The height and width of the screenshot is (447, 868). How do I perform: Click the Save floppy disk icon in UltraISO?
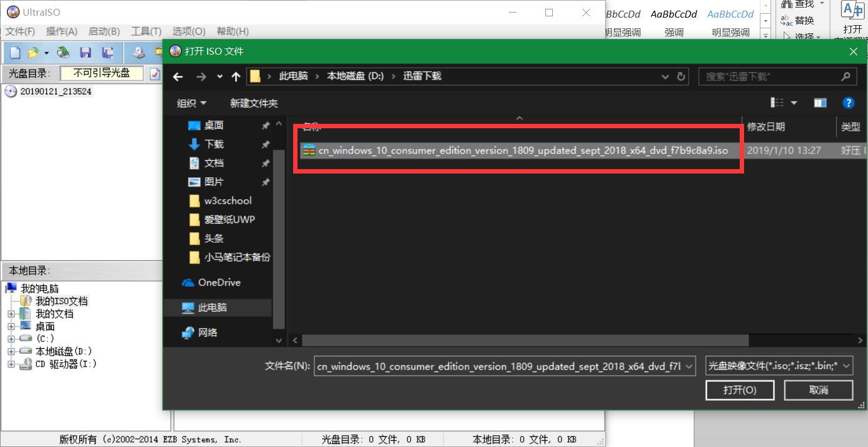click(85, 52)
